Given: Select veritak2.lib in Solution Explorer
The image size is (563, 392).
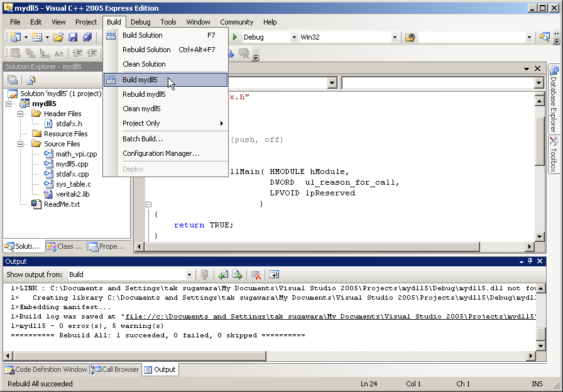Looking at the screenshot, I should point(72,194).
